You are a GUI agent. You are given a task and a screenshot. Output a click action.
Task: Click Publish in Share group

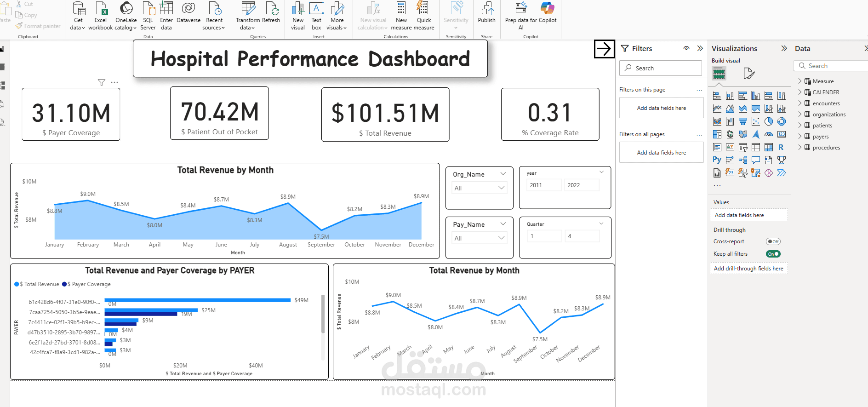(x=487, y=13)
